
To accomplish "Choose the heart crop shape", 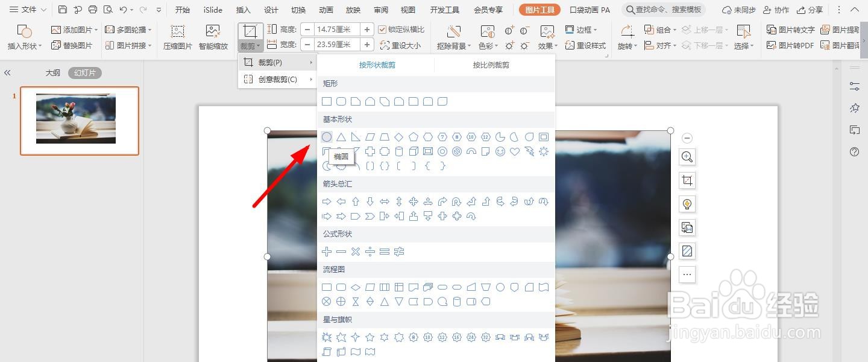I will (x=515, y=151).
